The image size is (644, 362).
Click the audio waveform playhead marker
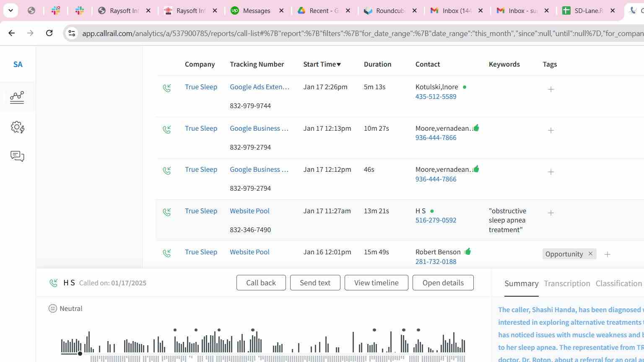(x=80, y=354)
